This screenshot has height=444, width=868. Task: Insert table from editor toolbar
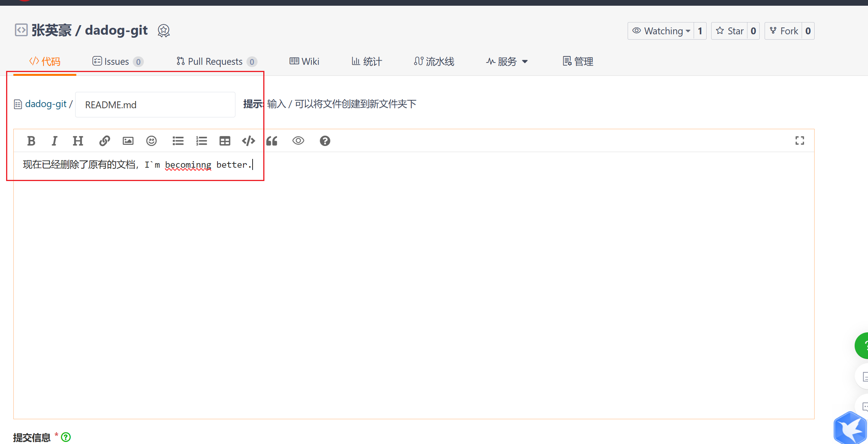click(x=225, y=141)
